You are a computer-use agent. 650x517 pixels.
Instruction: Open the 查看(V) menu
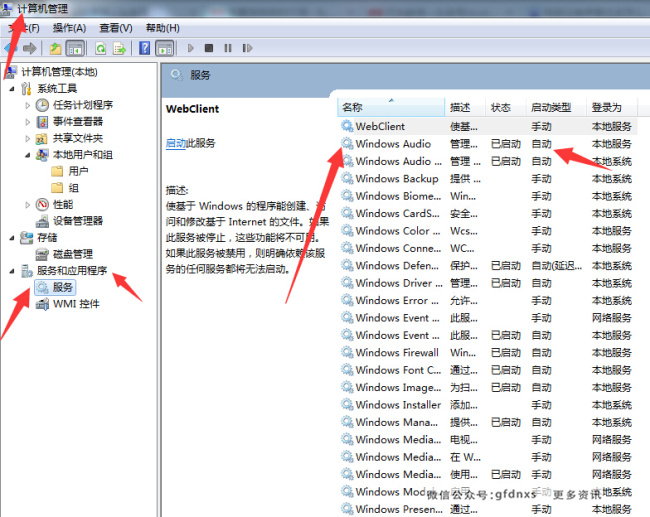point(115,28)
